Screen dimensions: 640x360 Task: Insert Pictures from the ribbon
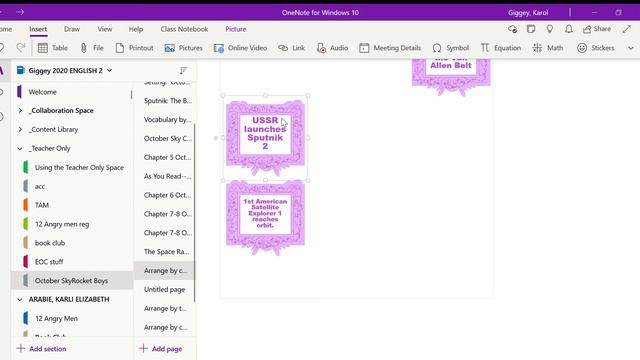tap(183, 48)
